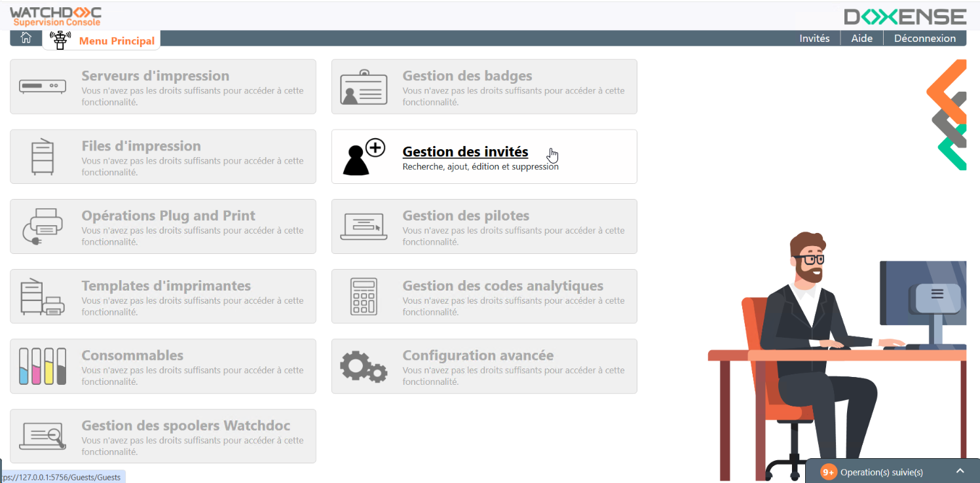Click the home icon in navigation bar

pos(26,38)
